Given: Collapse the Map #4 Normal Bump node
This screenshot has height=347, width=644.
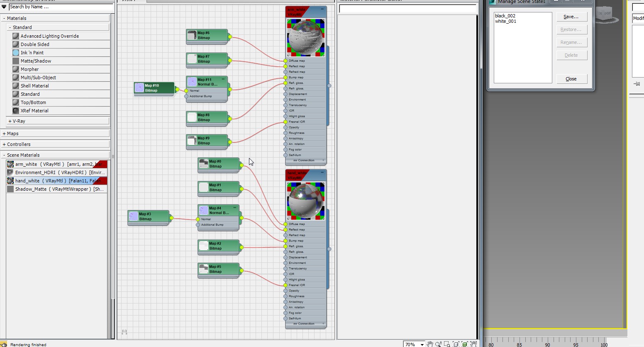Looking at the screenshot, I should point(235,207).
